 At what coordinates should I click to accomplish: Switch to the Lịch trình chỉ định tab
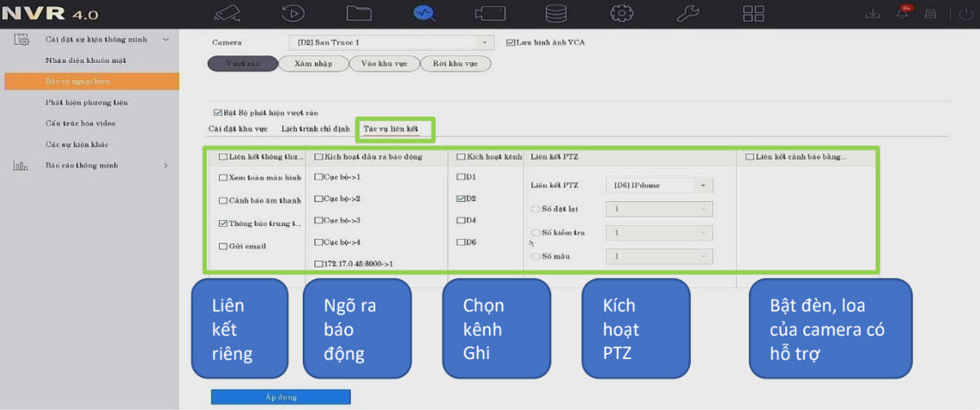tap(316, 129)
